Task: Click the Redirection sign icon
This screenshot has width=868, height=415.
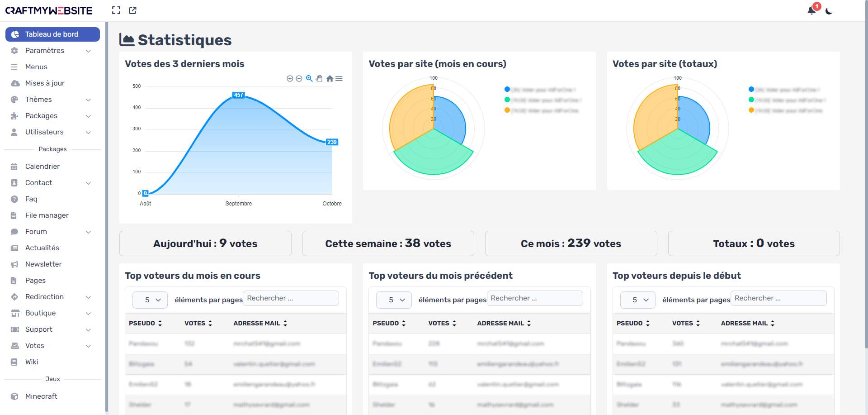Action: pyautogui.click(x=14, y=297)
